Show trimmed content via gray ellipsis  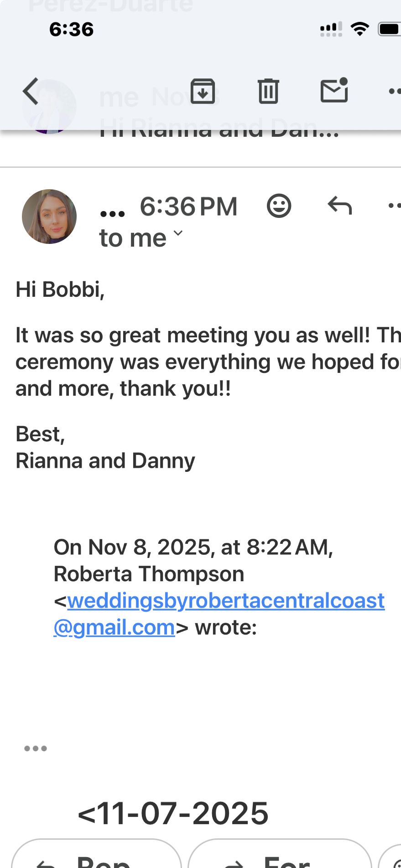[36, 748]
